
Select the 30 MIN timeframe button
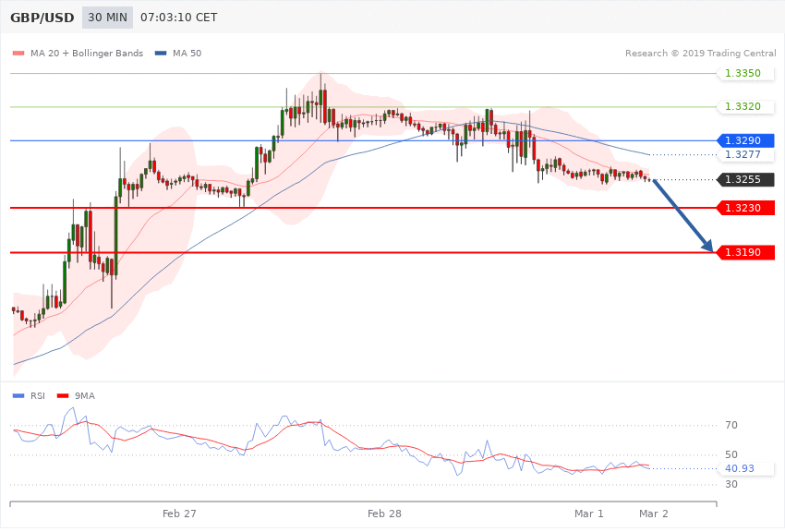(108, 18)
